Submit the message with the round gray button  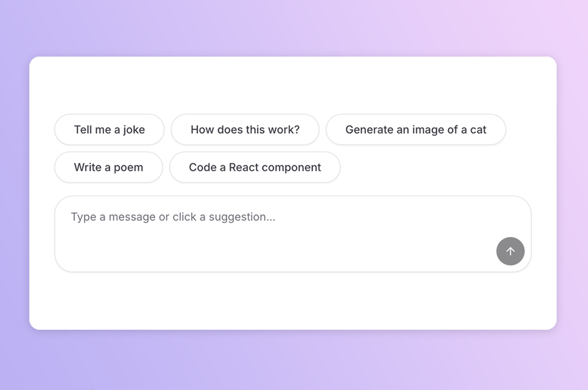point(510,251)
